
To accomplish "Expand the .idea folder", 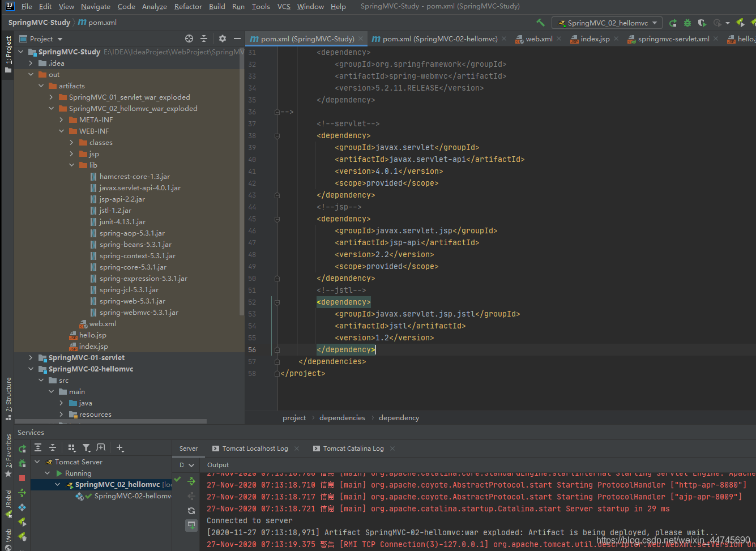I will [31, 63].
